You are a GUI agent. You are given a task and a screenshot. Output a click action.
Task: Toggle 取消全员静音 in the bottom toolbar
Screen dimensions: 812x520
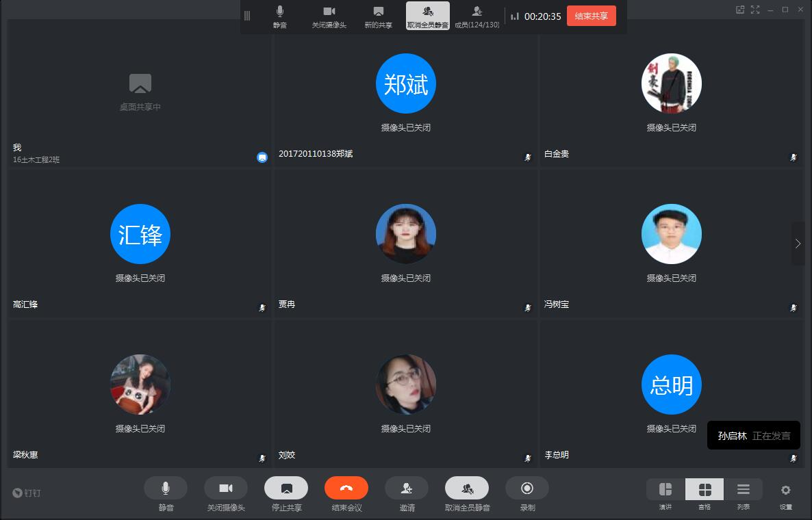(x=466, y=488)
